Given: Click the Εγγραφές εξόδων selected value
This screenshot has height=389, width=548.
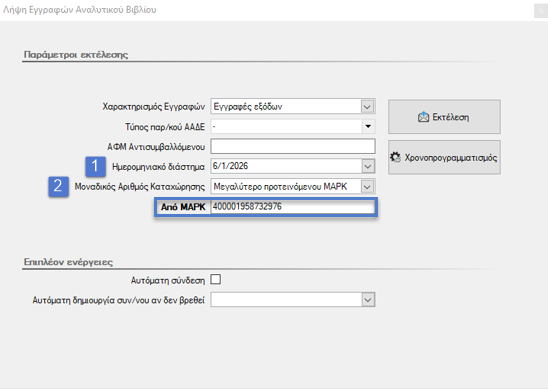Looking at the screenshot, I should pos(248,107).
